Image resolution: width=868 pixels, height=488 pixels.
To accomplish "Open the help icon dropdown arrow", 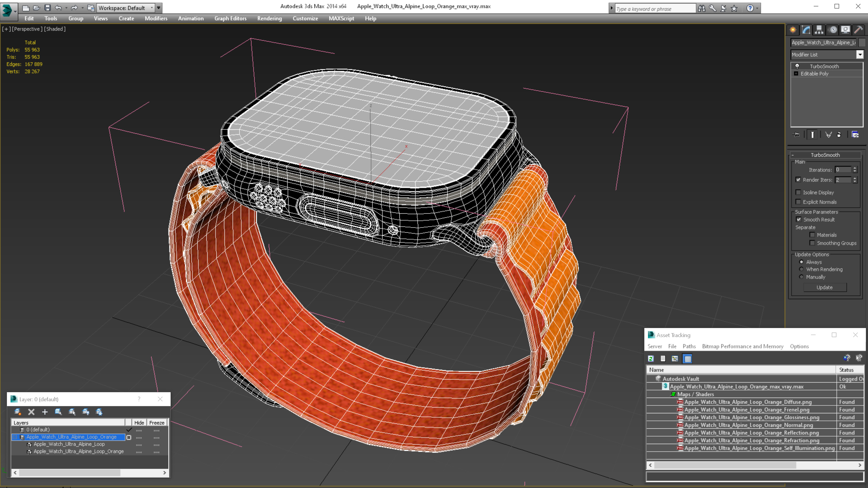I will [757, 8].
